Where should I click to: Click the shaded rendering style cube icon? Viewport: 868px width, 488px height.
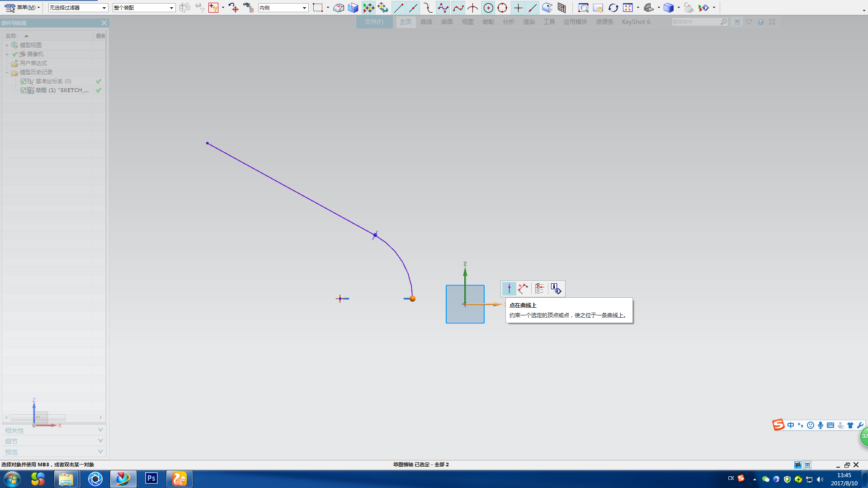[x=669, y=8]
